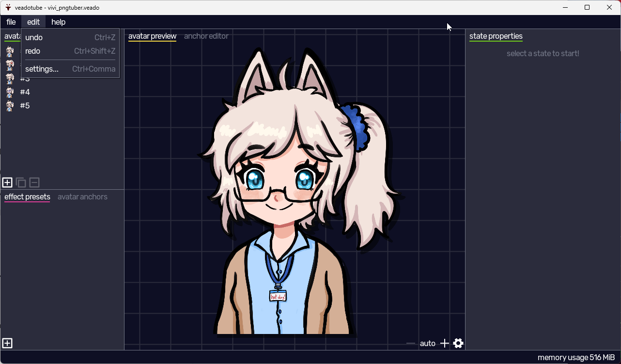Screen dimensions: 621x364
Task: Select avatar state #5
Action: coord(25,106)
